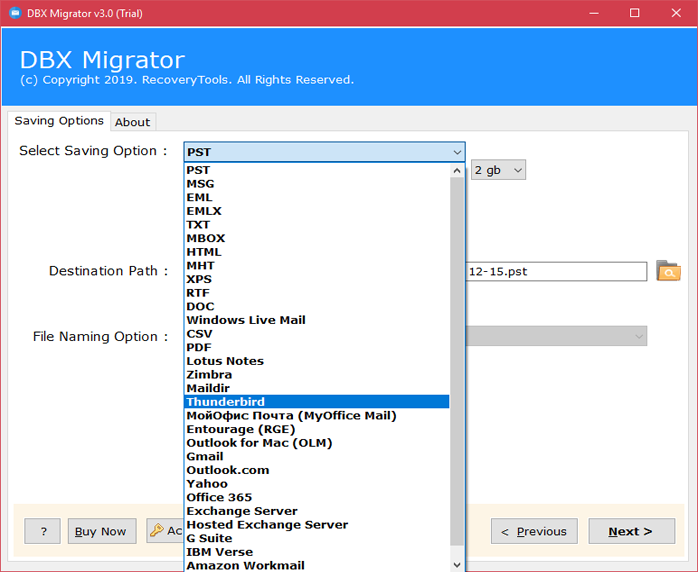Viewport: 698px width, 572px height.
Task: Proceed with the Next > button
Action: point(632,531)
